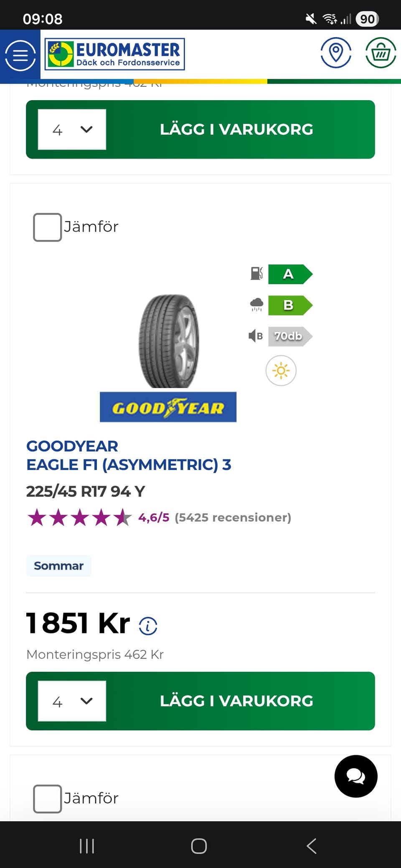Tap the summer season sun icon
This screenshot has height=868, width=401.
click(x=281, y=371)
